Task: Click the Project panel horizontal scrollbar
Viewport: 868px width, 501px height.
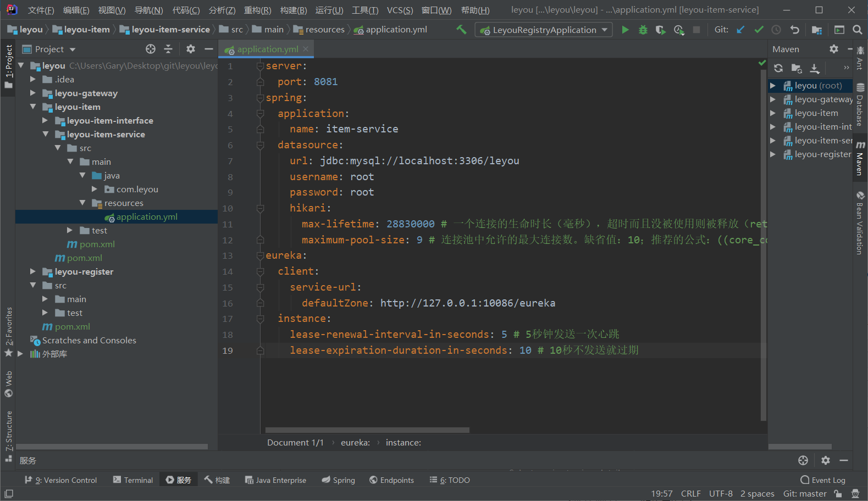Action: point(112,447)
